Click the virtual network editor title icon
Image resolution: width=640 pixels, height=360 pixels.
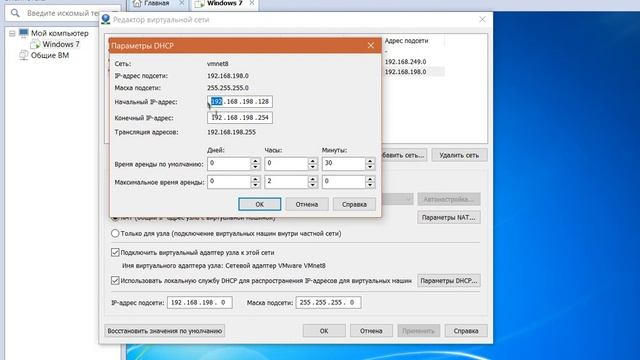106,19
